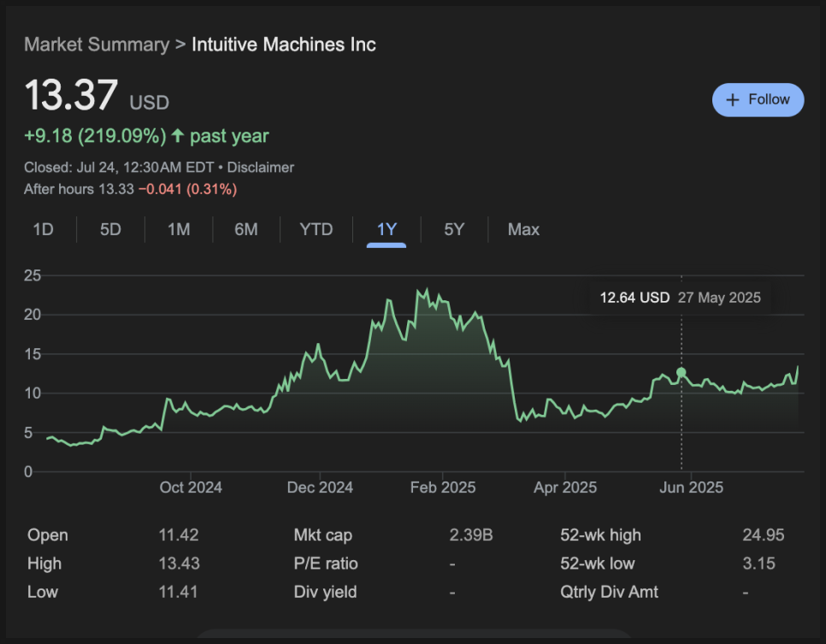Click the Low value 11.41
The height and width of the screenshot is (644, 826).
pyautogui.click(x=178, y=592)
